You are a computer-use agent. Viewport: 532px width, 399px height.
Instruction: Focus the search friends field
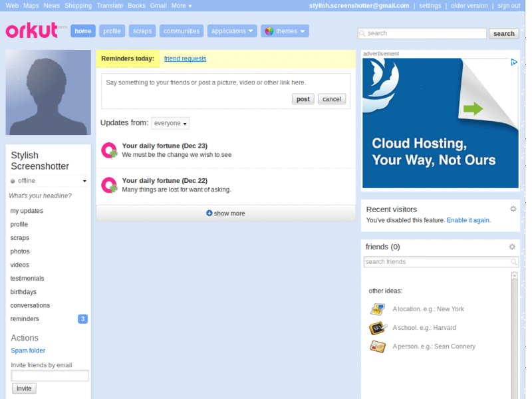[x=441, y=261]
